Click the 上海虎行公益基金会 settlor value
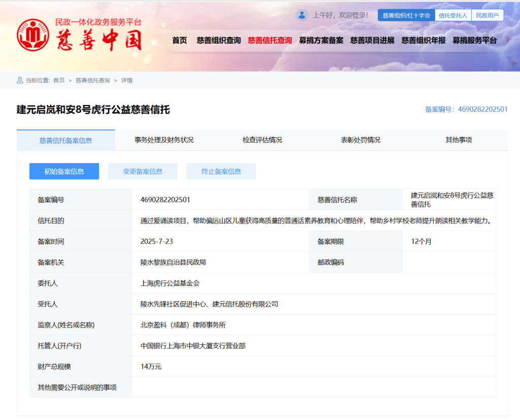This screenshot has height=420, width=520. (170, 283)
